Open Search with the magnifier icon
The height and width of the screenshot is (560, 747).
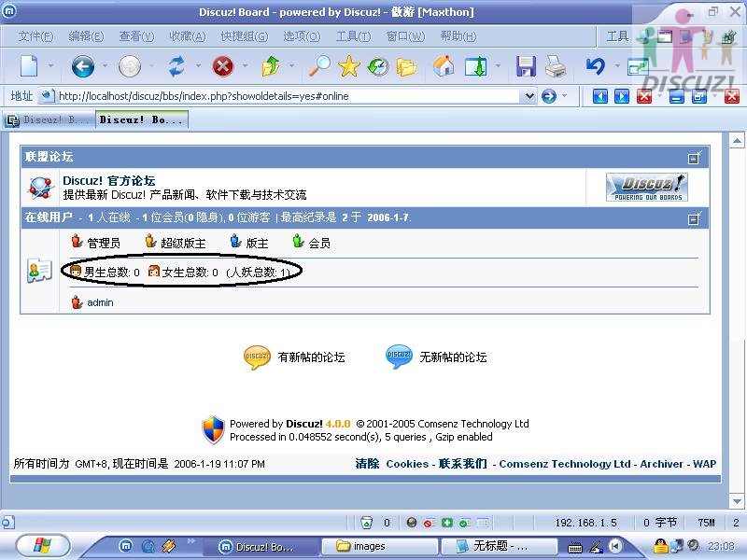tap(319, 66)
